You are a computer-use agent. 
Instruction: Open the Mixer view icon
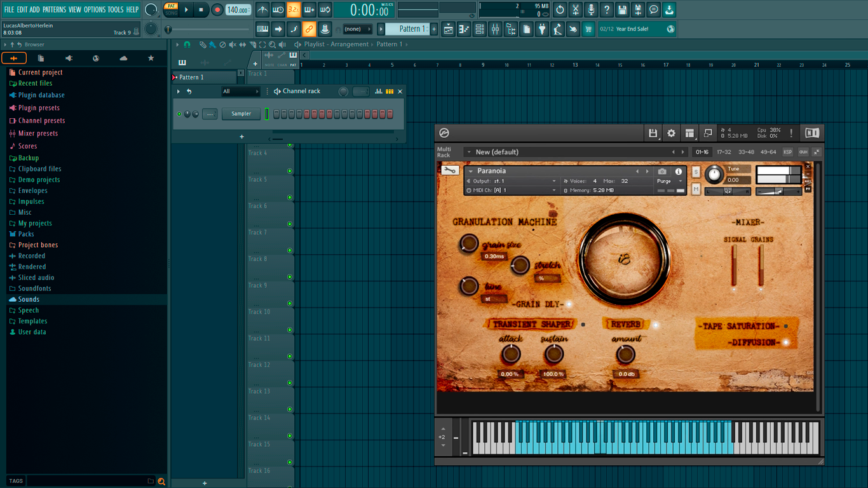[x=495, y=29]
